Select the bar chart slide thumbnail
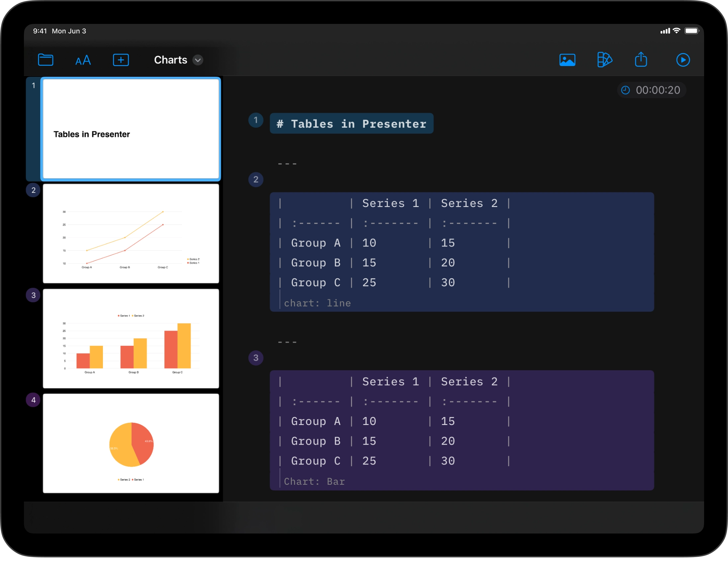Image resolution: width=728 pixels, height=571 pixels. click(x=131, y=339)
